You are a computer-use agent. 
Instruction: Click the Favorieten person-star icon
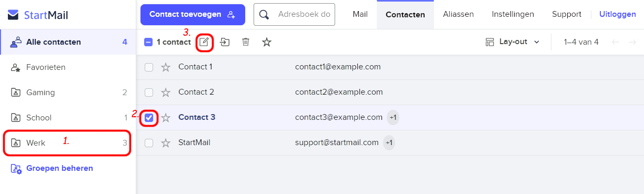coord(16,67)
